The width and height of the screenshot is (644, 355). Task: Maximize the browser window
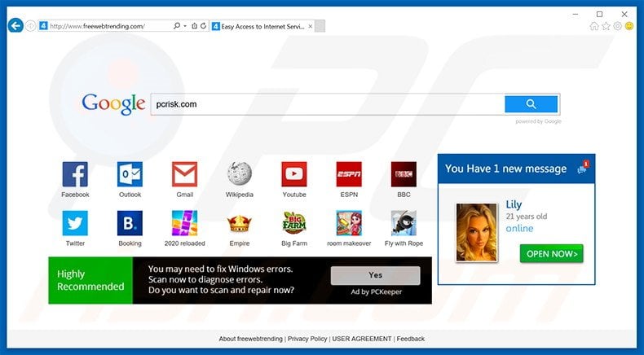[600, 15]
